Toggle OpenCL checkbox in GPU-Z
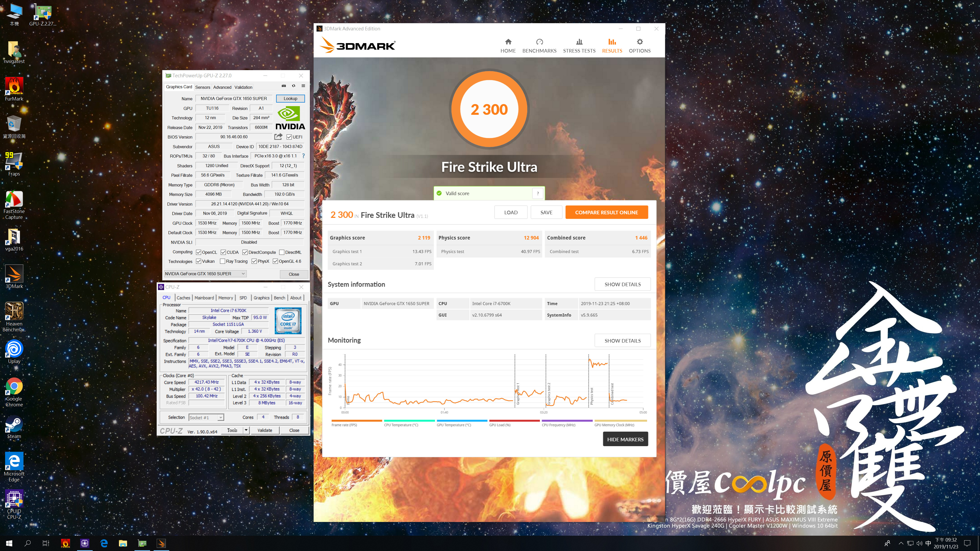 [199, 252]
